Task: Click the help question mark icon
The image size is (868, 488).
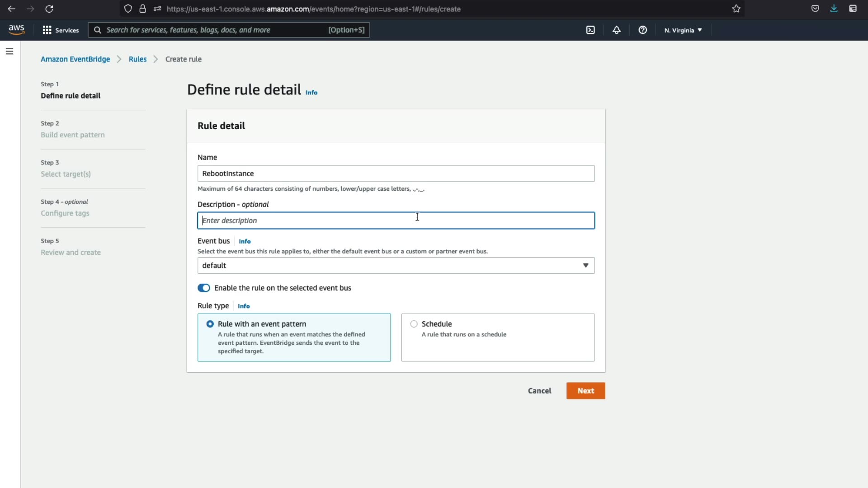Action: coord(642,30)
